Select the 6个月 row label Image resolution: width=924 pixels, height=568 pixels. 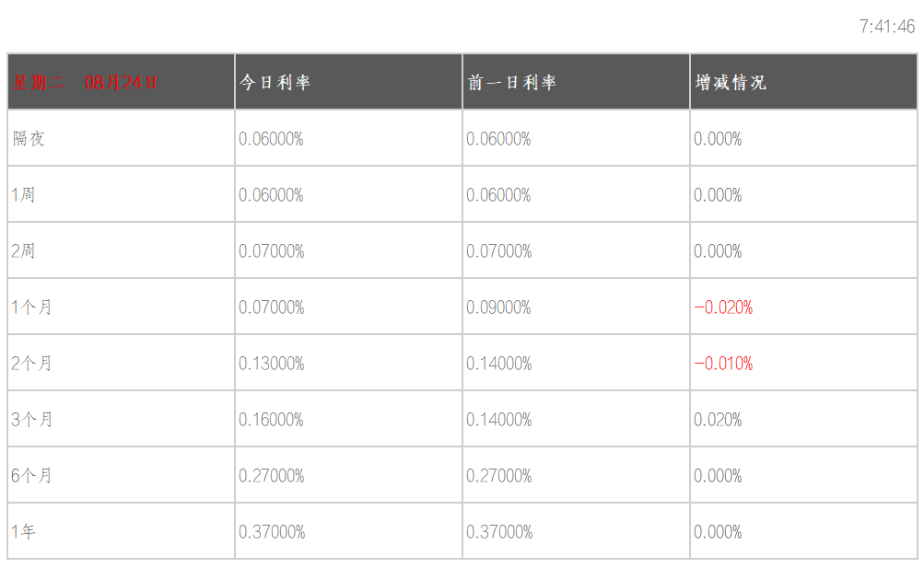coord(31,476)
